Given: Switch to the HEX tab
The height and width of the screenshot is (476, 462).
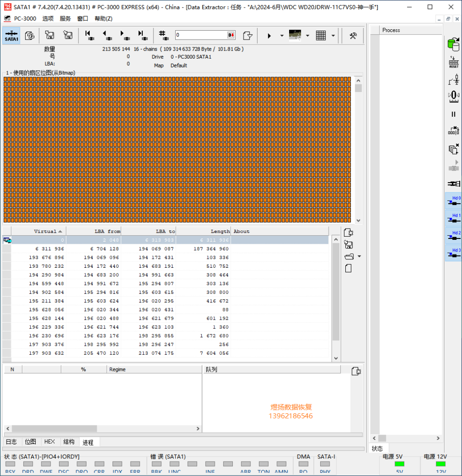Looking at the screenshot, I should coord(49,442).
